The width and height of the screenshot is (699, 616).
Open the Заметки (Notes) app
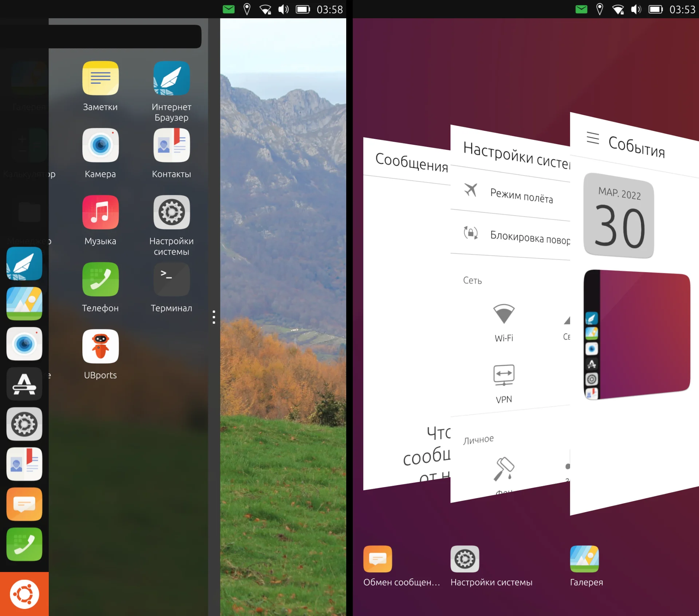[100, 78]
